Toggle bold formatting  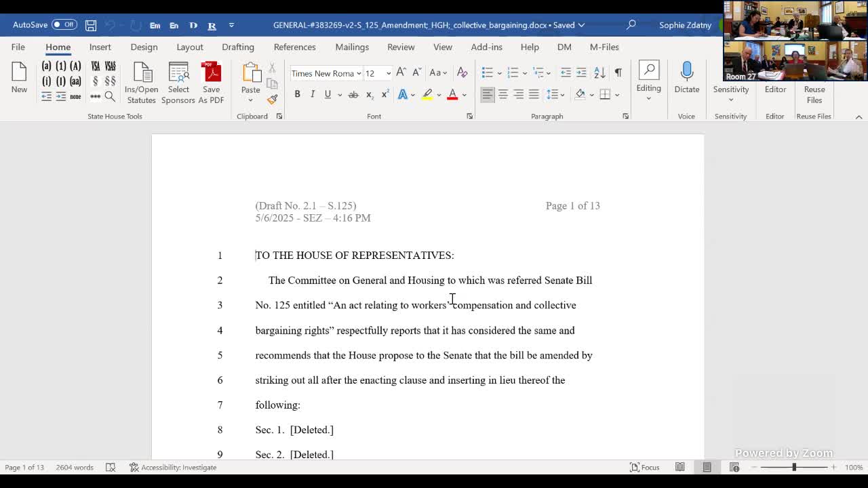[297, 94]
